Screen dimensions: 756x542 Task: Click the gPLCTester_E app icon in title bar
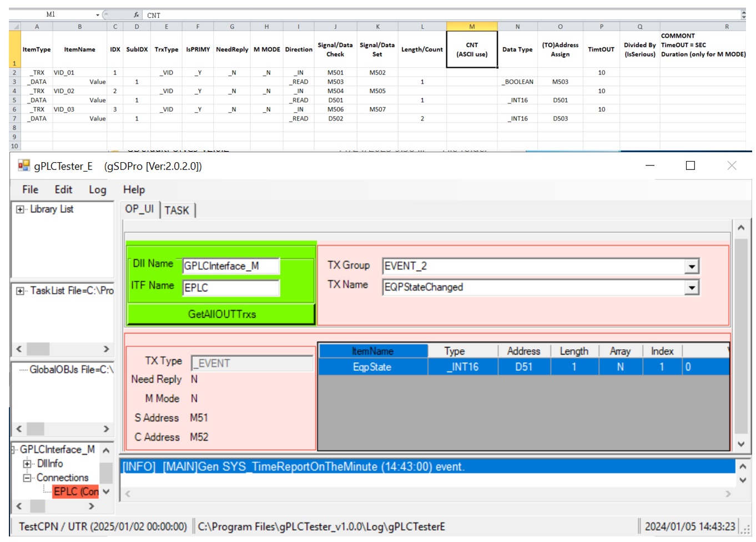click(x=24, y=165)
